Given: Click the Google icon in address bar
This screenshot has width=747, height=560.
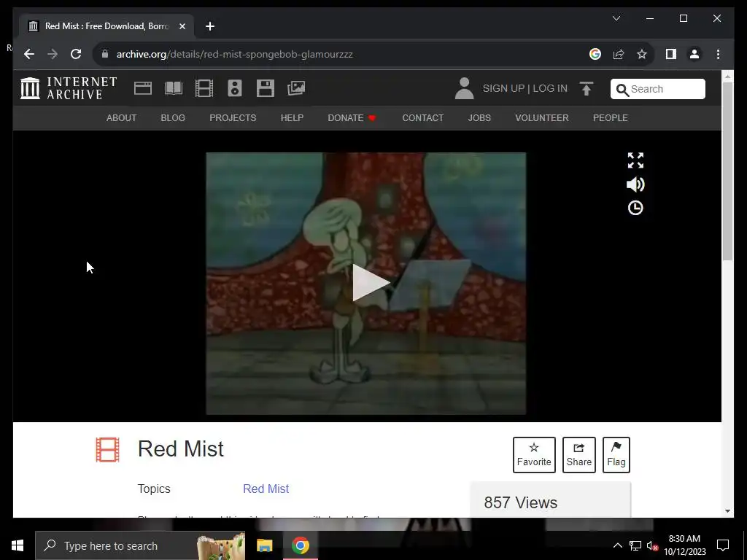Looking at the screenshot, I should [595, 54].
